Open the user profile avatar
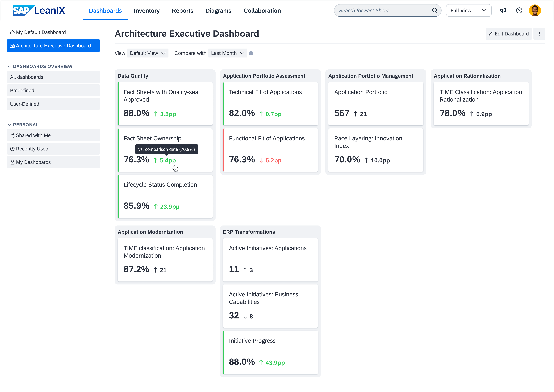 (535, 10)
